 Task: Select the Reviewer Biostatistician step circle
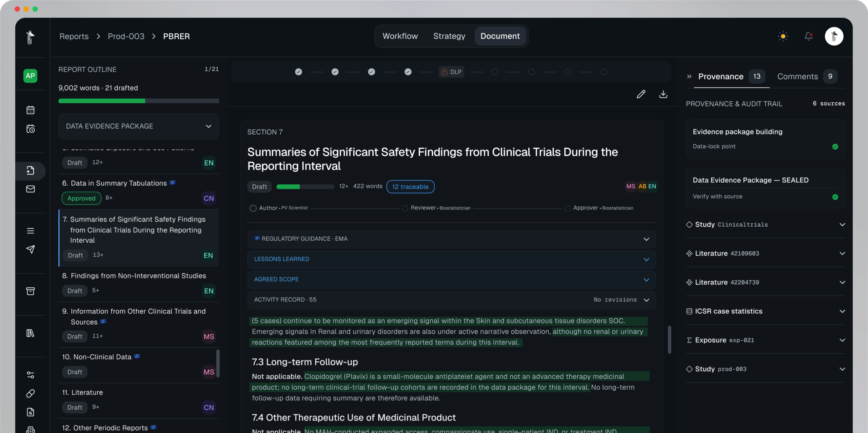tap(405, 208)
